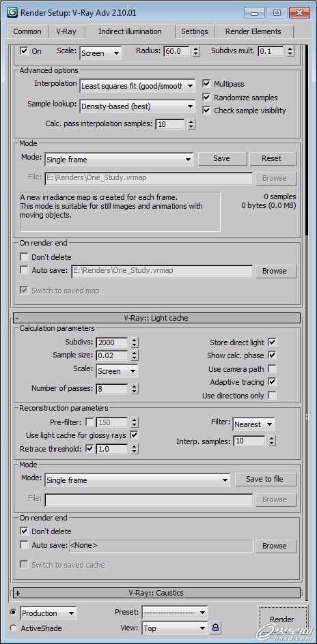Select the Indirect illumination tab
This screenshot has height=644, width=317.
click(x=130, y=31)
